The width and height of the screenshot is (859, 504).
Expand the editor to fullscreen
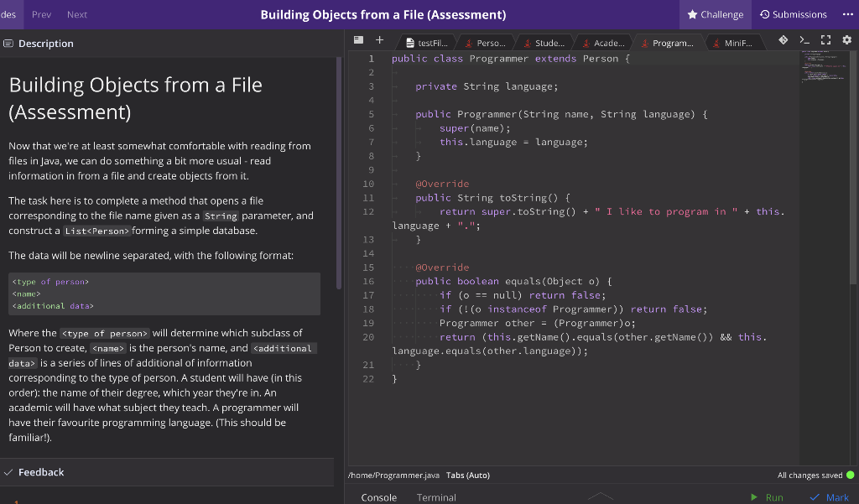pyautogui.click(x=826, y=39)
